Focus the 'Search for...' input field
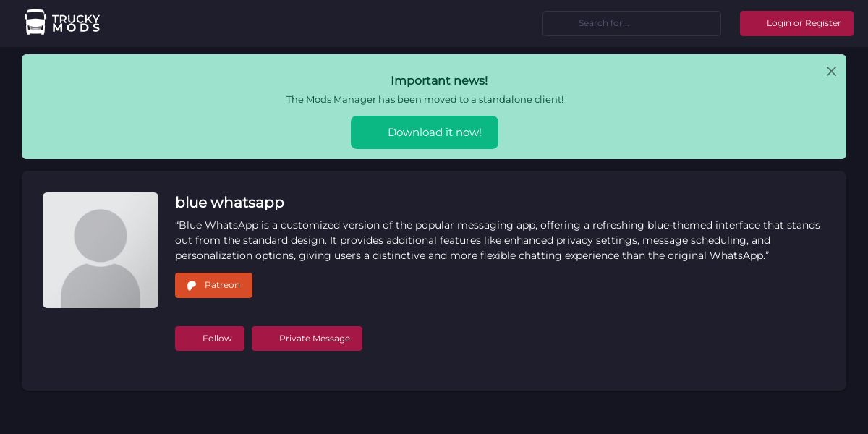Viewport: 868px width, 434px height. tap(631, 23)
